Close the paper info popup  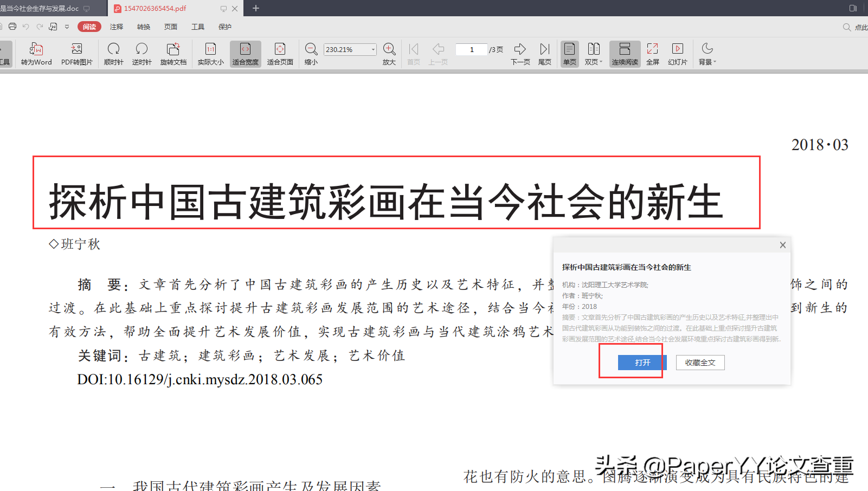(783, 245)
